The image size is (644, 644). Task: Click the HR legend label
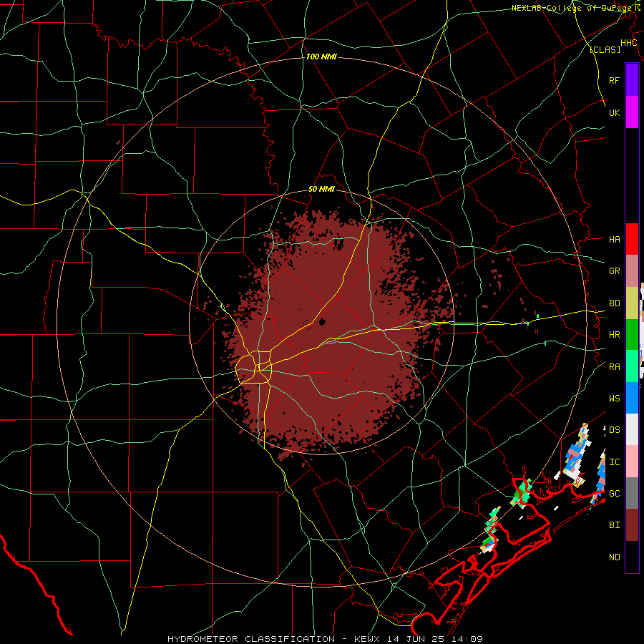(x=614, y=334)
